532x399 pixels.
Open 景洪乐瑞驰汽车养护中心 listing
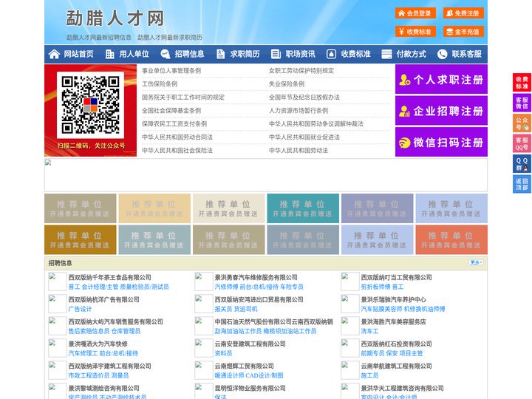click(x=394, y=299)
